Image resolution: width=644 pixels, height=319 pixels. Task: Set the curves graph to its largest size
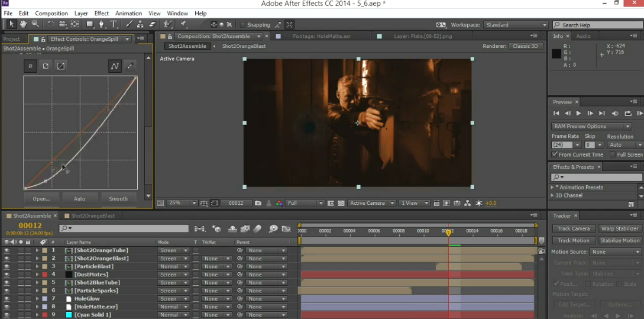point(61,66)
